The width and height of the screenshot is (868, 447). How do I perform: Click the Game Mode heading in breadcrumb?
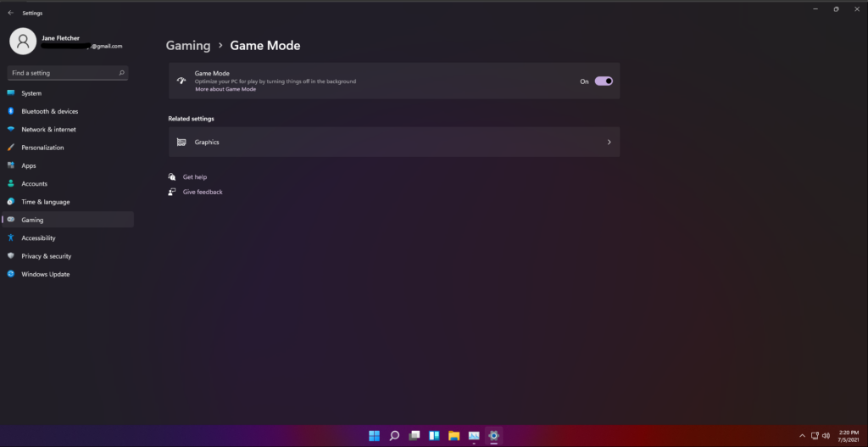265,46
